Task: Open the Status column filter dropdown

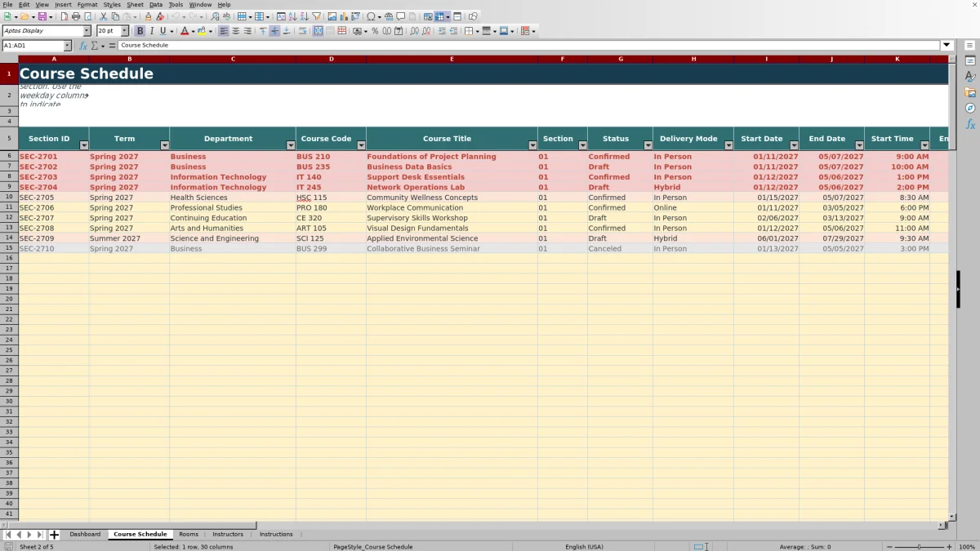Action: [648, 145]
